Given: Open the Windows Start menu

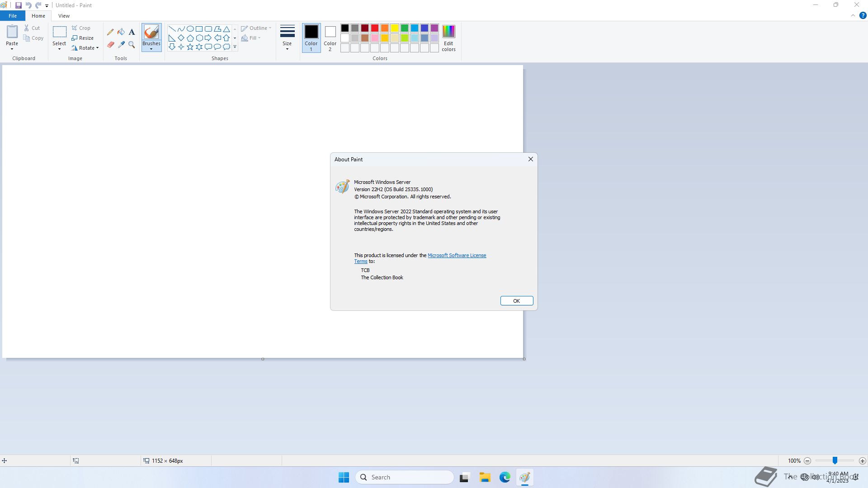Looking at the screenshot, I should coord(344,477).
